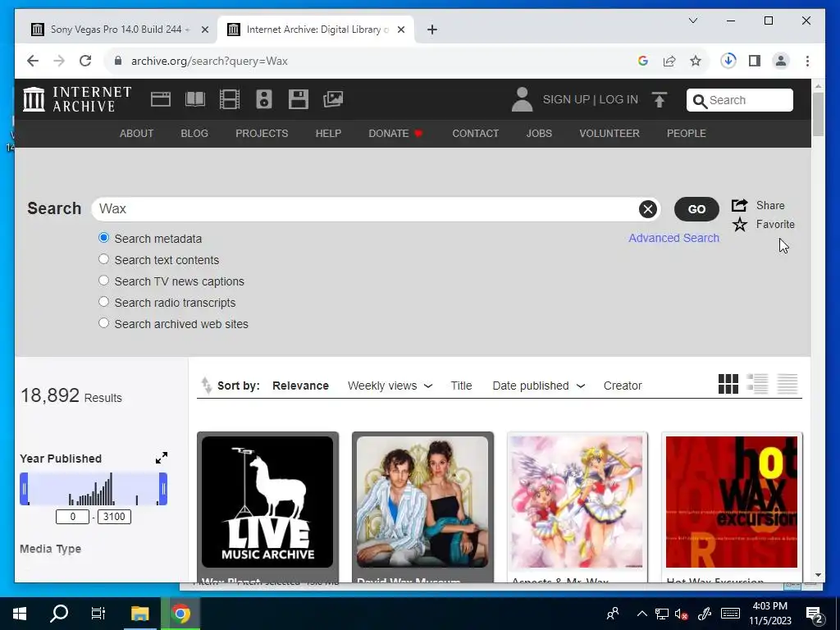Open the ABOUT menu item

[137, 134]
